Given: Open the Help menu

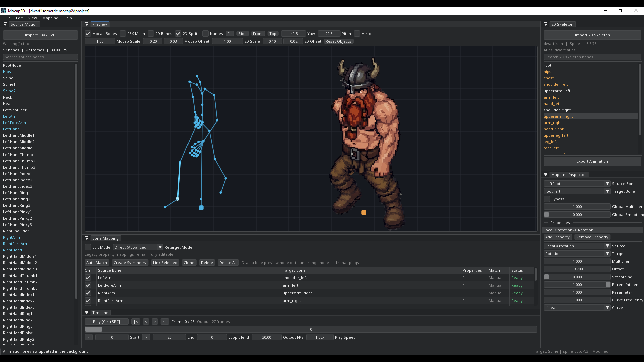Looking at the screenshot, I should point(68,18).
